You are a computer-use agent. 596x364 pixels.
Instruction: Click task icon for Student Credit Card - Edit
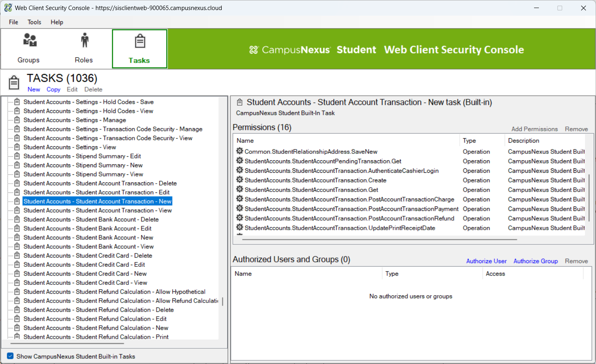point(17,264)
